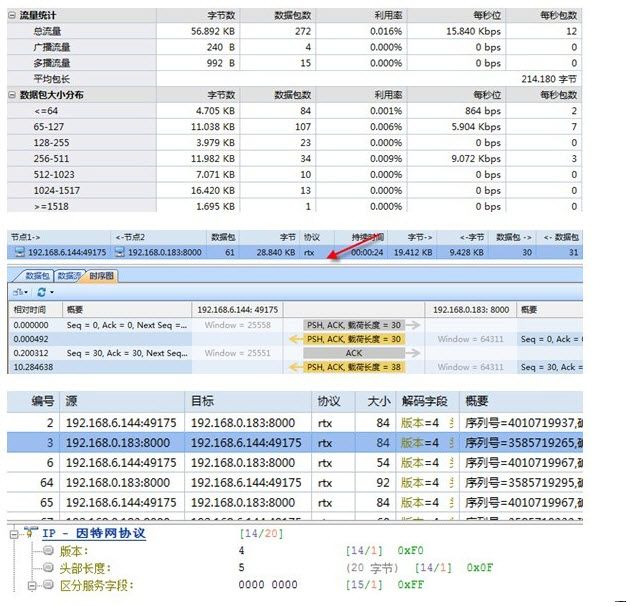
Task: Sort packet list by 大小 header
Action: (375, 401)
